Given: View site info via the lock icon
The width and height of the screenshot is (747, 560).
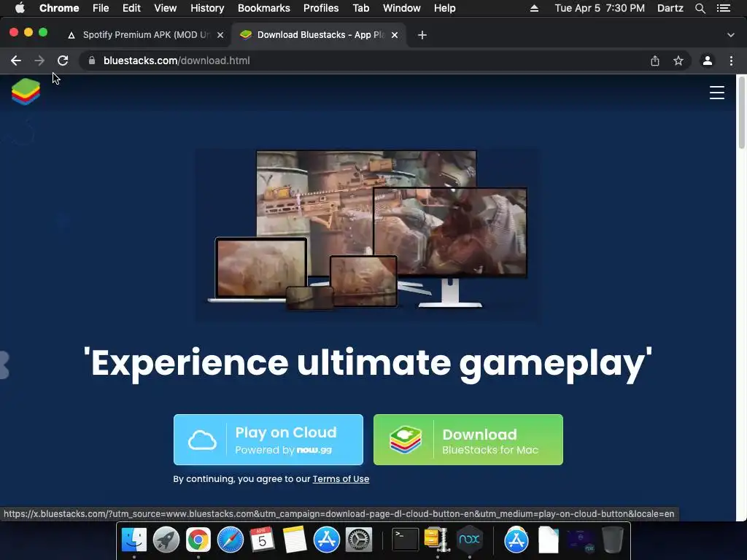Looking at the screenshot, I should point(92,61).
